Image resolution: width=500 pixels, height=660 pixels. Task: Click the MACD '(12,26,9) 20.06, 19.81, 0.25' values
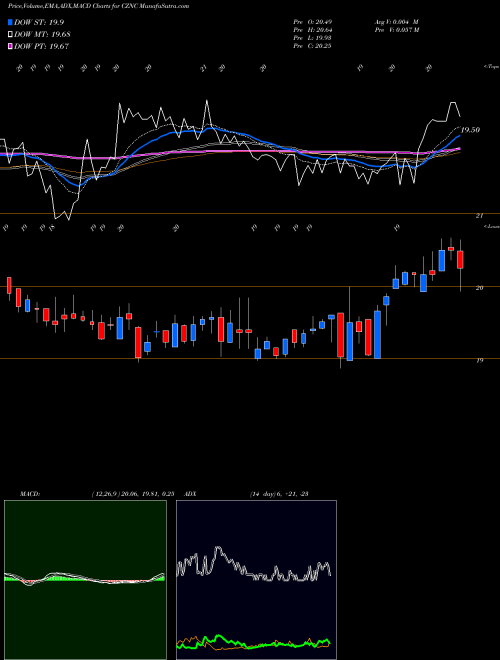(x=133, y=493)
